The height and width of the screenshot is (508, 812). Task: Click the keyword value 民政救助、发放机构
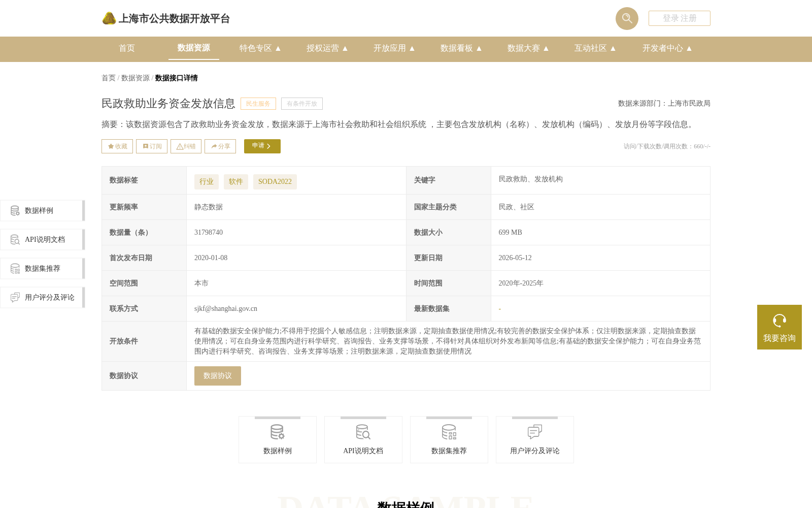(530, 179)
